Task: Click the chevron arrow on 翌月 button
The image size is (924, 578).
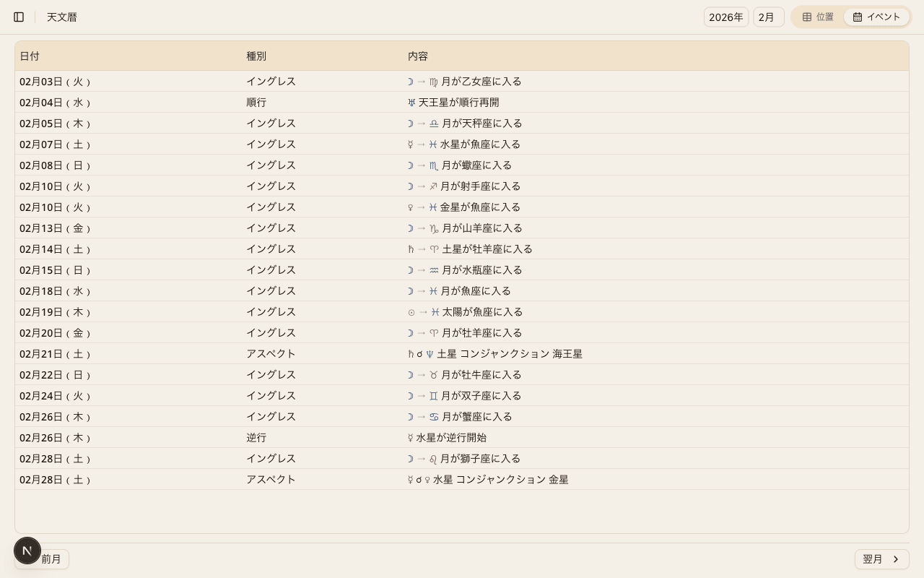Action: point(896,559)
